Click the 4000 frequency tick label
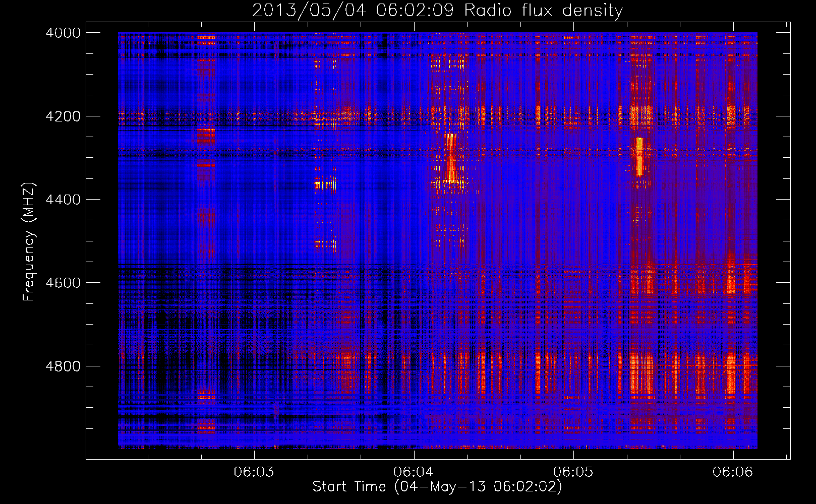Image resolution: width=816 pixels, height=504 pixels. [x=63, y=33]
